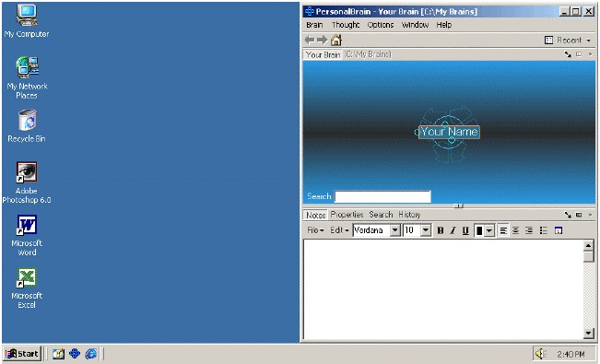The width and height of the screenshot is (600, 364).
Task: Navigate back with the left arrow
Action: (x=310, y=40)
